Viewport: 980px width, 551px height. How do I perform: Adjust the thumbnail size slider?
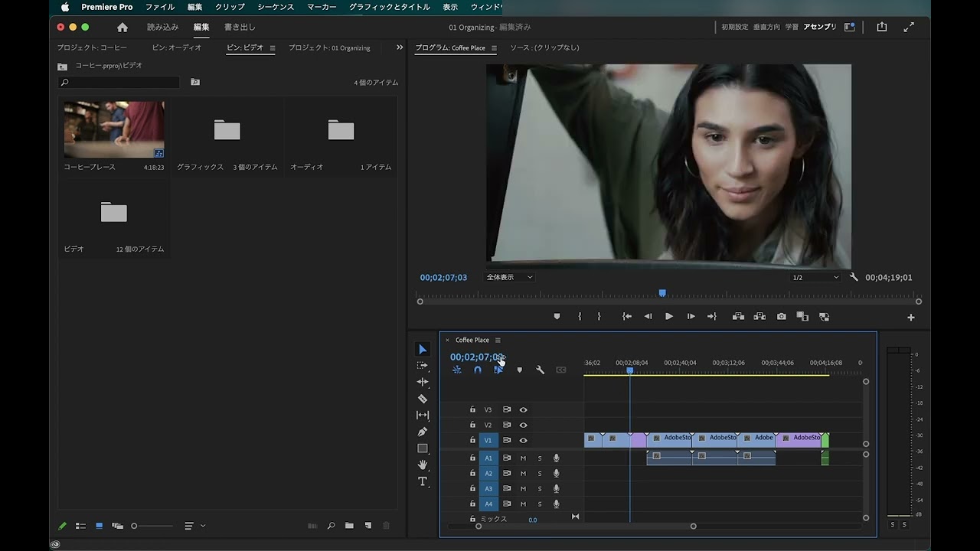point(135,526)
